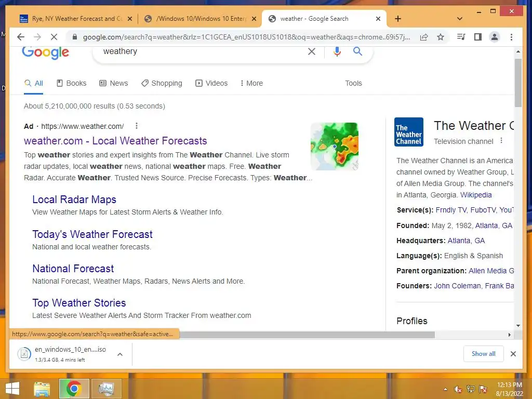Expand the ISO download options arrow
The height and width of the screenshot is (399, 532).
tap(120, 354)
